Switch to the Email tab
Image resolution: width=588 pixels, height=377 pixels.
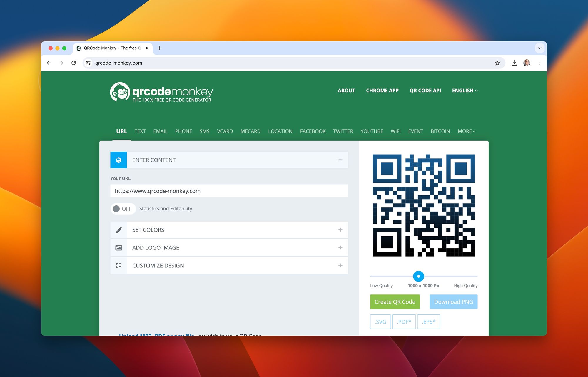[x=160, y=131]
